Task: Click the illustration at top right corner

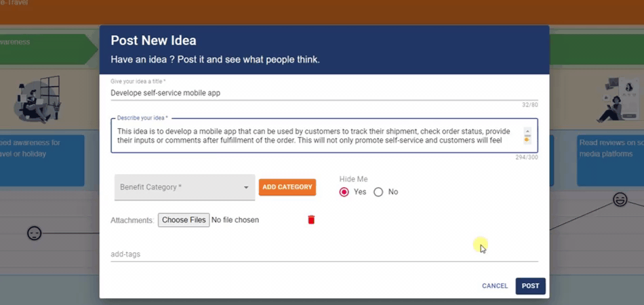Action: [621, 99]
